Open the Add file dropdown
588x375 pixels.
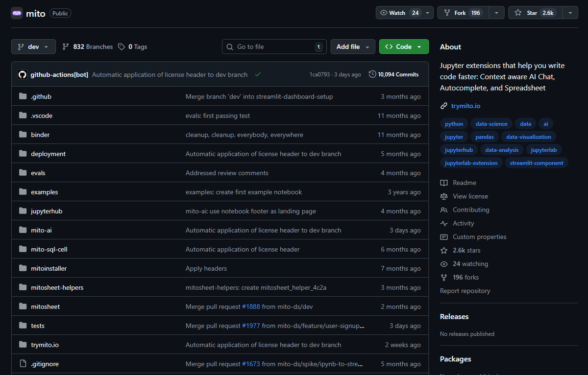tap(353, 47)
